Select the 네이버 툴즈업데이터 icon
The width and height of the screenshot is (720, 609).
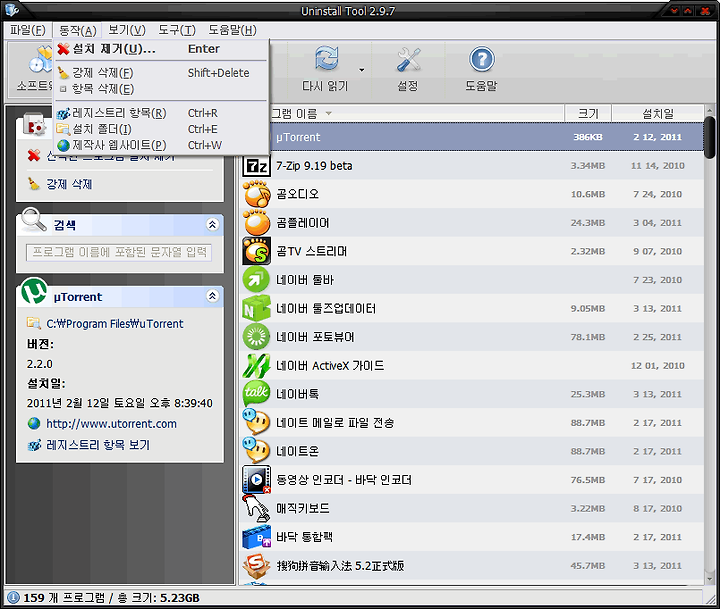tap(256, 308)
